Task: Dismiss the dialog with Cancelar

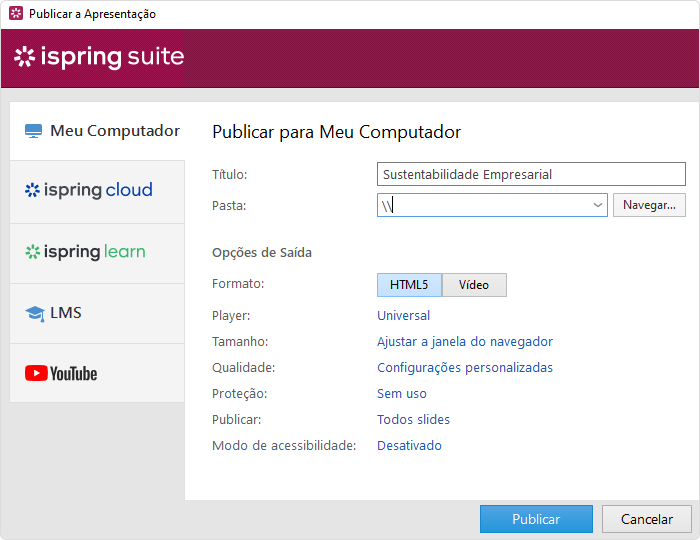Action: [647, 519]
